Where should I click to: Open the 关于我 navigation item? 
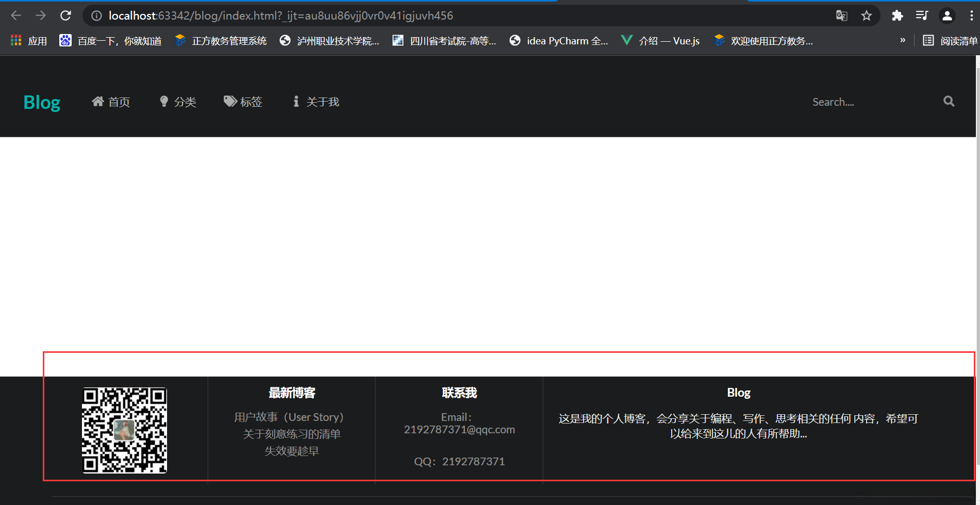322,101
